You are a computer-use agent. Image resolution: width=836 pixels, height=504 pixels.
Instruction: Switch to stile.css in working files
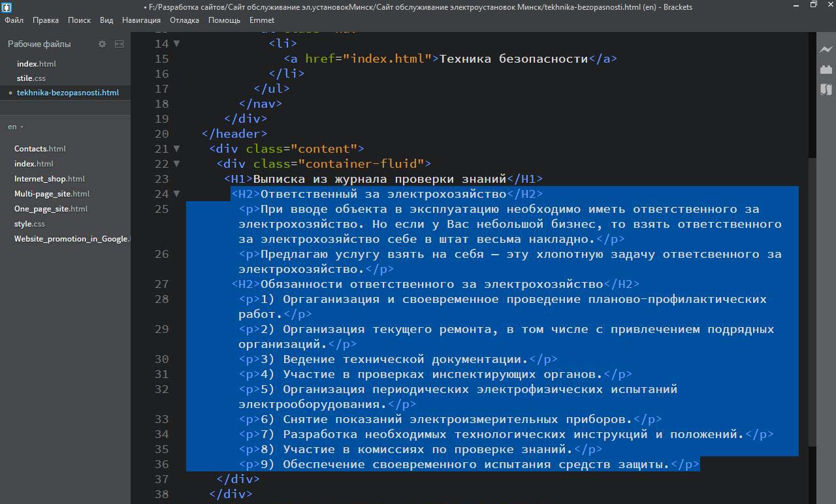tap(31, 78)
